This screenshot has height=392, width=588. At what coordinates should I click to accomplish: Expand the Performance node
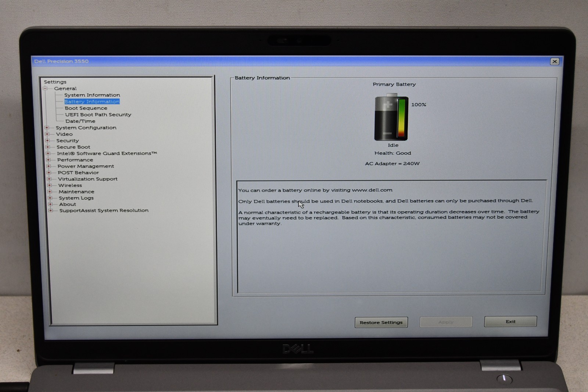pyautogui.click(x=48, y=160)
